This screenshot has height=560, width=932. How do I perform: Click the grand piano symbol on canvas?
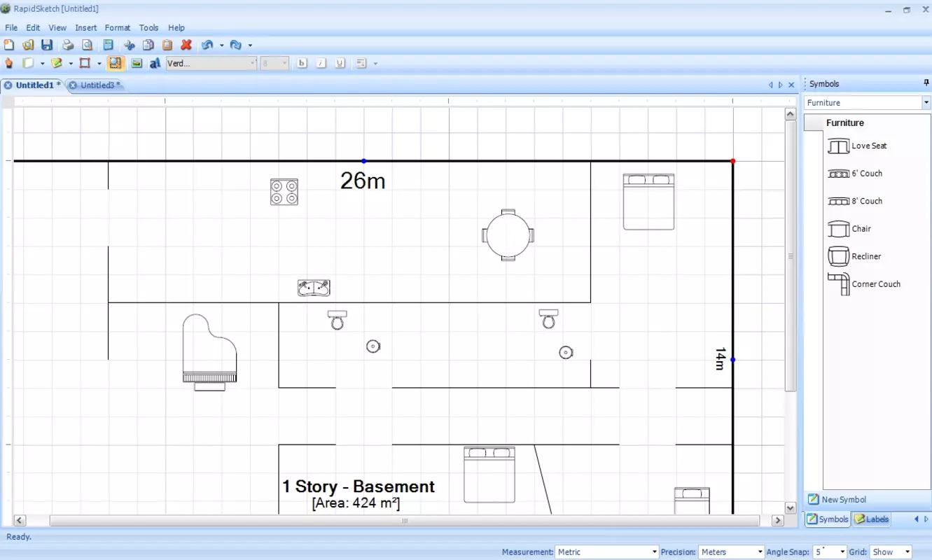click(209, 351)
